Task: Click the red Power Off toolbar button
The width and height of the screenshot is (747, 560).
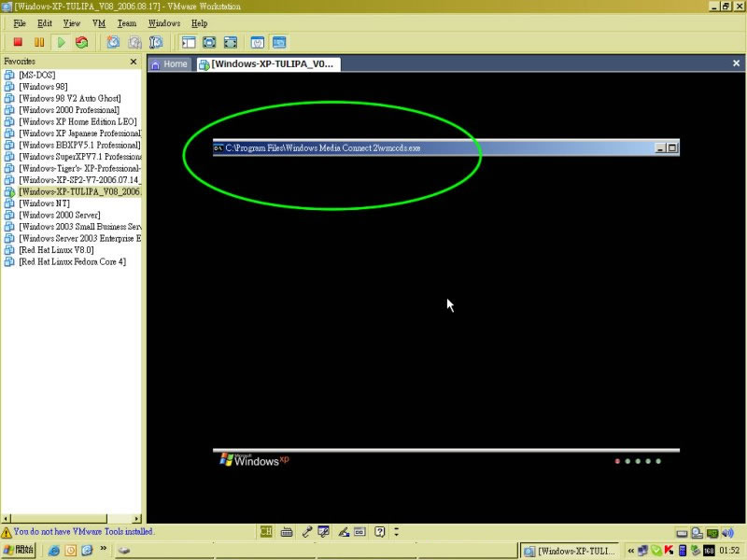Action: 18,42
